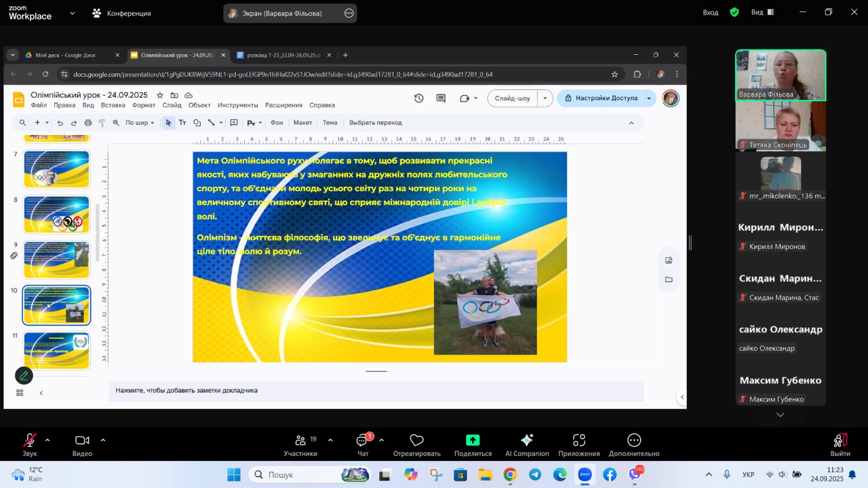Click the Leave meeting (Выйти) icon
The width and height of the screenshot is (868, 488).
[x=840, y=440]
